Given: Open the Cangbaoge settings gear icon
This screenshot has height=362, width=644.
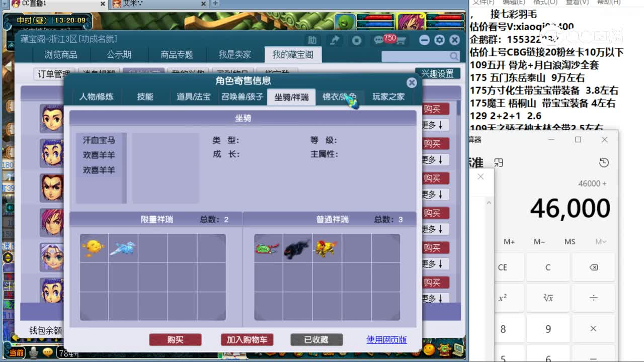Looking at the screenshot, I should pyautogui.click(x=439, y=40).
